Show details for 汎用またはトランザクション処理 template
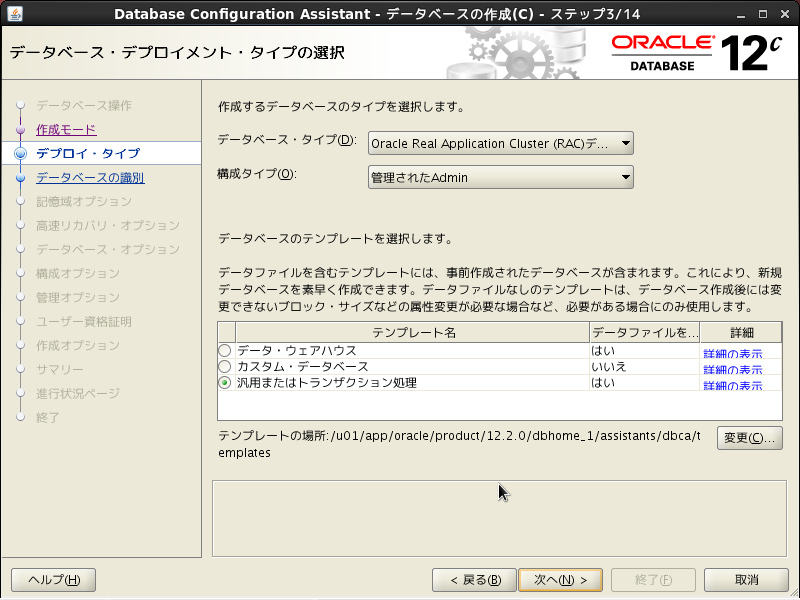The height and width of the screenshot is (600, 800). pyautogui.click(x=732, y=385)
